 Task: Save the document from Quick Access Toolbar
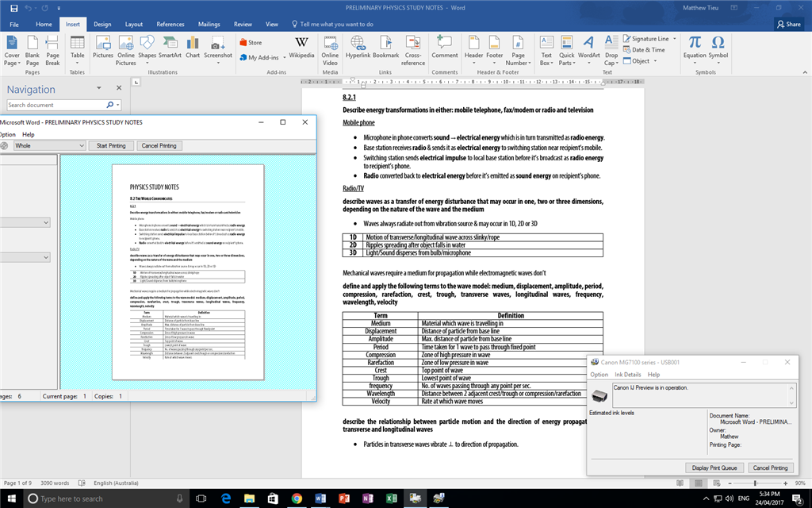(x=13, y=8)
